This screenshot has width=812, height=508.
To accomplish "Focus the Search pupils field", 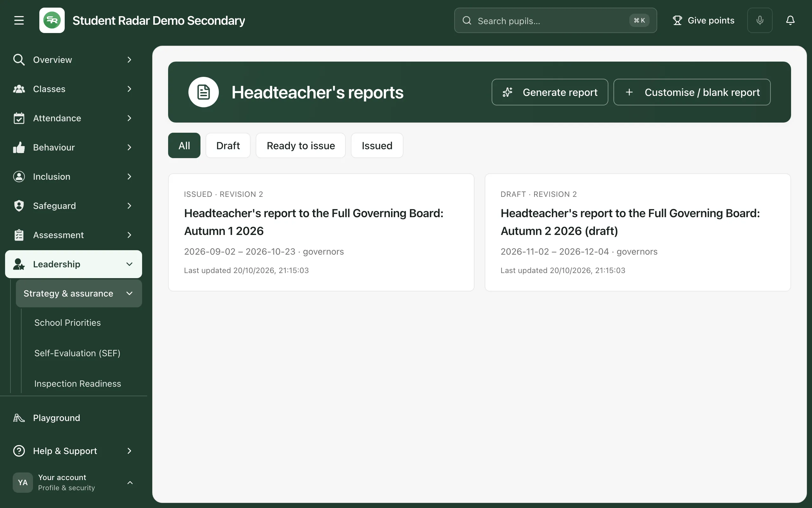I will click(555, 21).
